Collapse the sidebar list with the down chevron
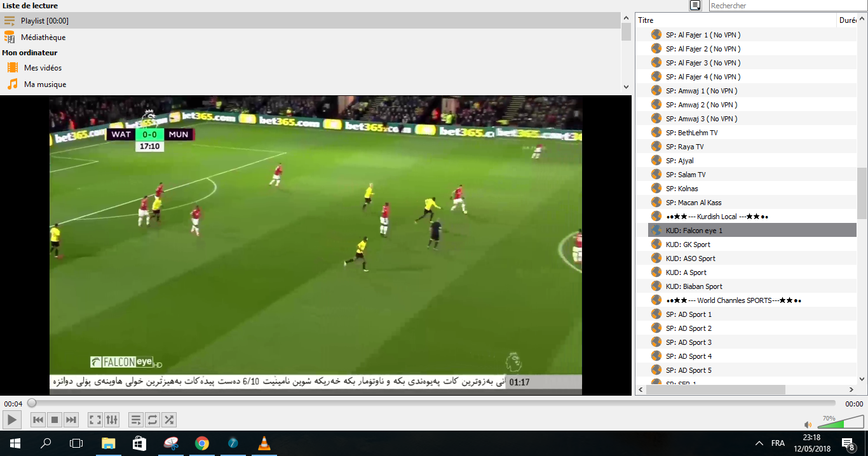Image resolution: width=868 pixels, height=456 pixels. (x=626, y=86)
